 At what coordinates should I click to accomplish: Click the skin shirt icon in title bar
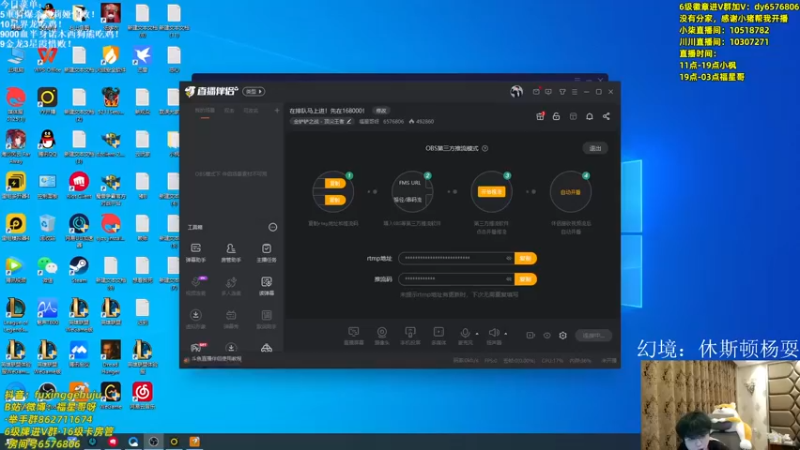tap(562, 92)
